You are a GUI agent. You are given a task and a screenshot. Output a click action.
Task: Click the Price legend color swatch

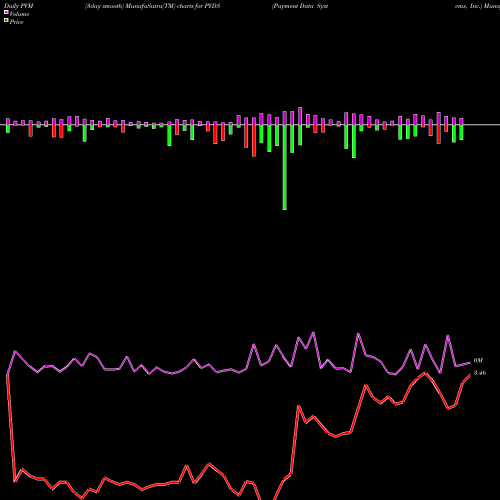[x=6, y=20]
